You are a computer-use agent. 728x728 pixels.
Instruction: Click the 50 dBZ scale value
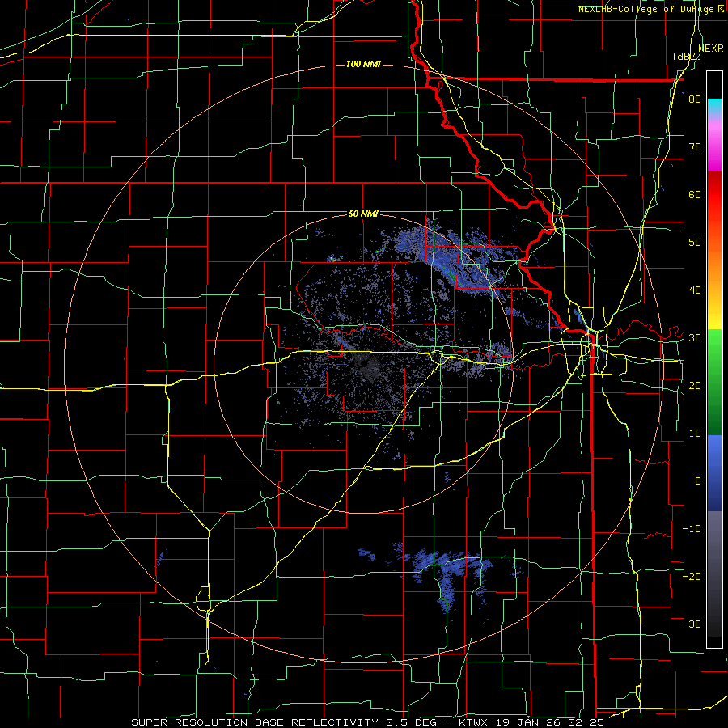[695, 243]
